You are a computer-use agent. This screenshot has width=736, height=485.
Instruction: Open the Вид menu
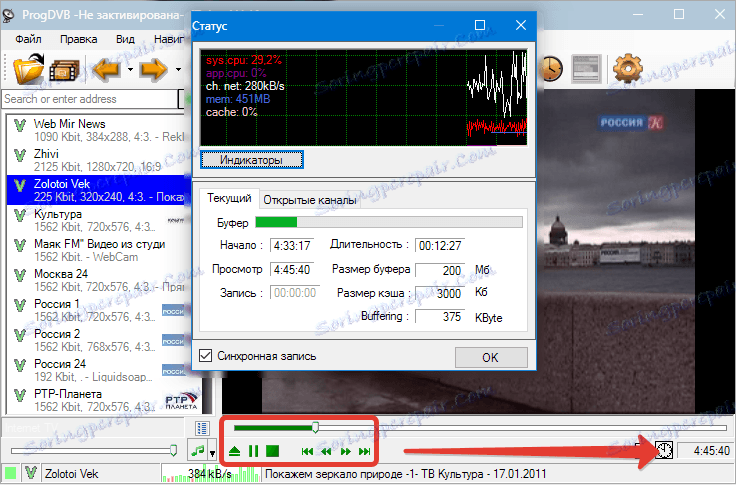pos(125,39)
